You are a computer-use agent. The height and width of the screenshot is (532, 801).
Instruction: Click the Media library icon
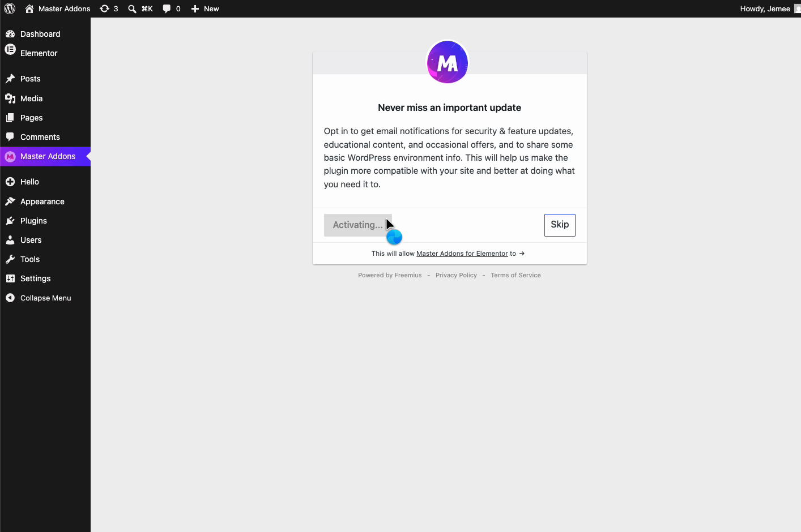[10, 98]
